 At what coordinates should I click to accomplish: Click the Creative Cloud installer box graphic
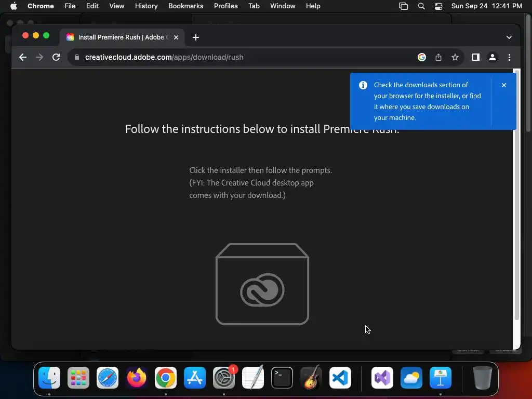[262, 284]
